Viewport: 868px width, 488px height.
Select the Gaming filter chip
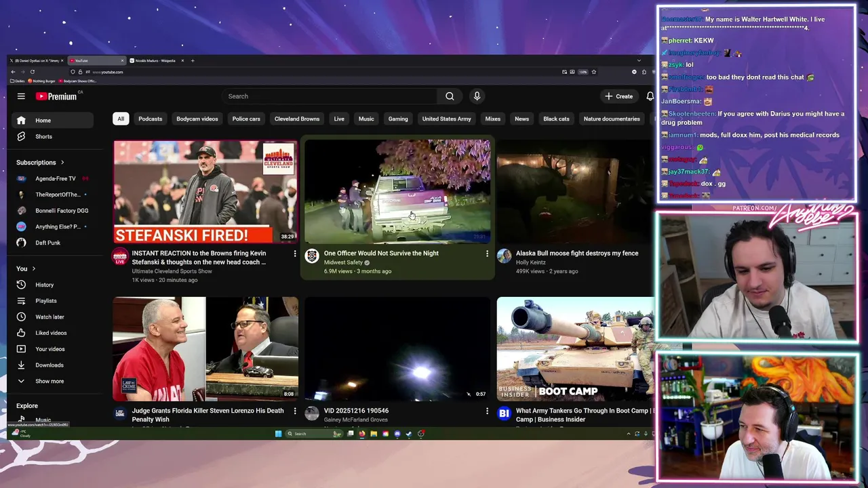point(398,119)
